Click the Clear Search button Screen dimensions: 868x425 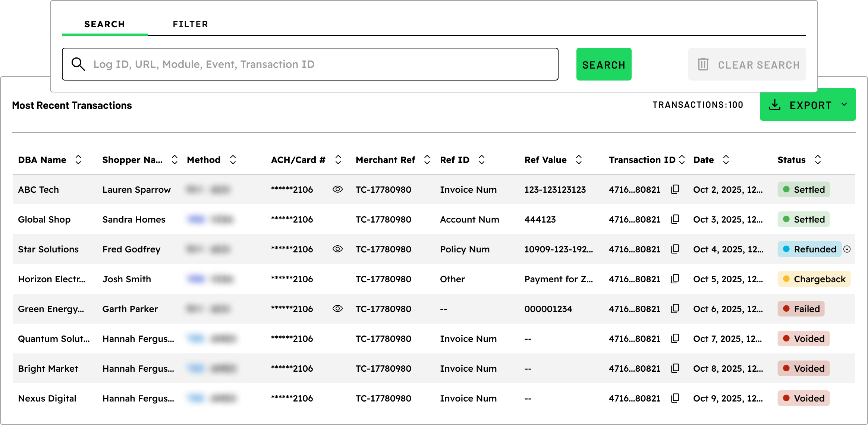[x=747, y=64]
